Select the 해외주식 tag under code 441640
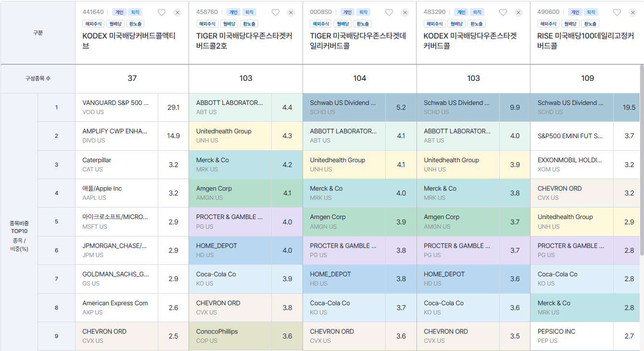This screenshot has width=644, height=351. tap(93, 24)
